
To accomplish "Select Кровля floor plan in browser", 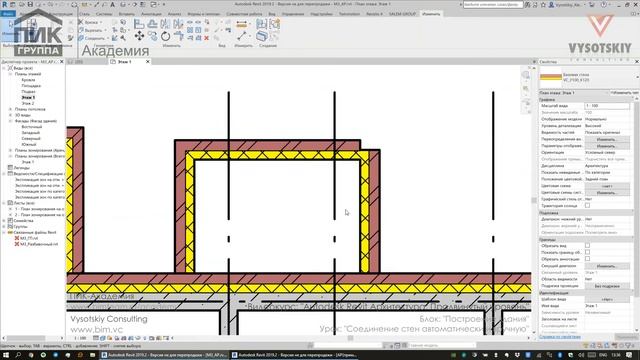I will 28,80.
